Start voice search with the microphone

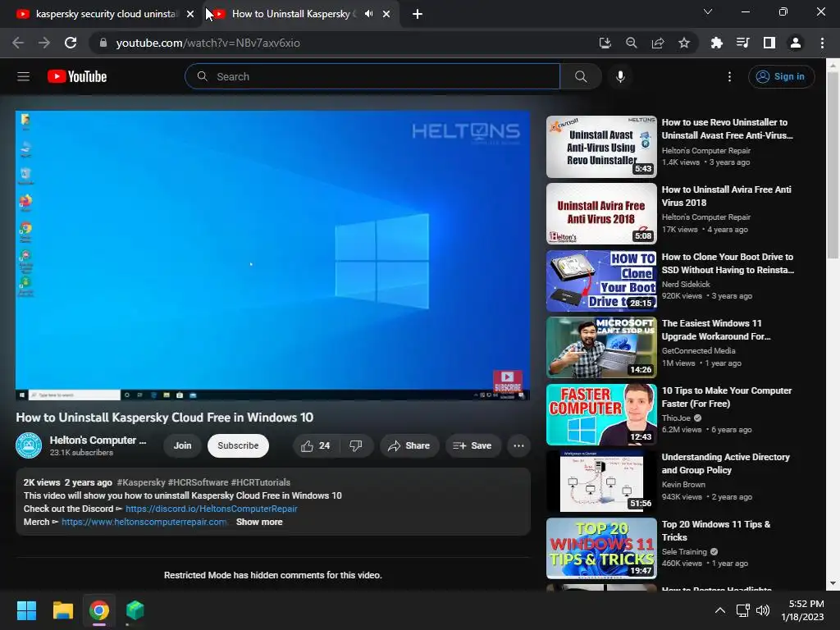(620, 76)
